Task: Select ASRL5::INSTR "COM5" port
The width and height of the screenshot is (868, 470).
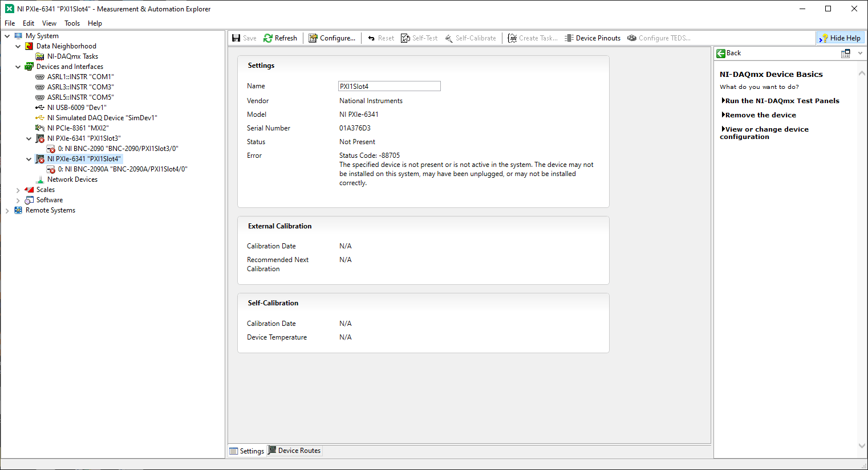Action: click(x=80, y=97)
